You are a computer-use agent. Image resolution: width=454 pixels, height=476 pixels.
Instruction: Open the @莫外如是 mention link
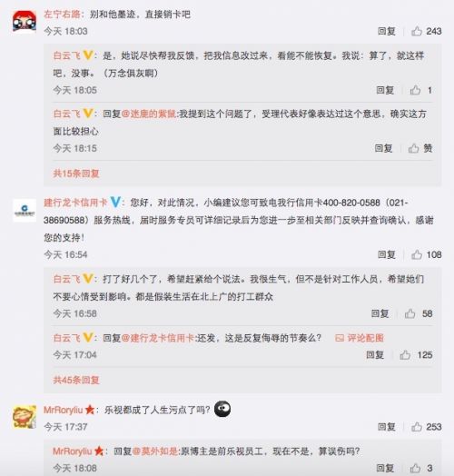(x=155, y=451)
